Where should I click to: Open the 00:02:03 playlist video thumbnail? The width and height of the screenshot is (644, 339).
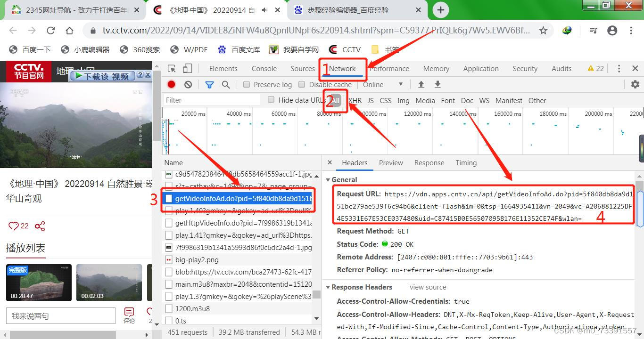click(109, 282)
